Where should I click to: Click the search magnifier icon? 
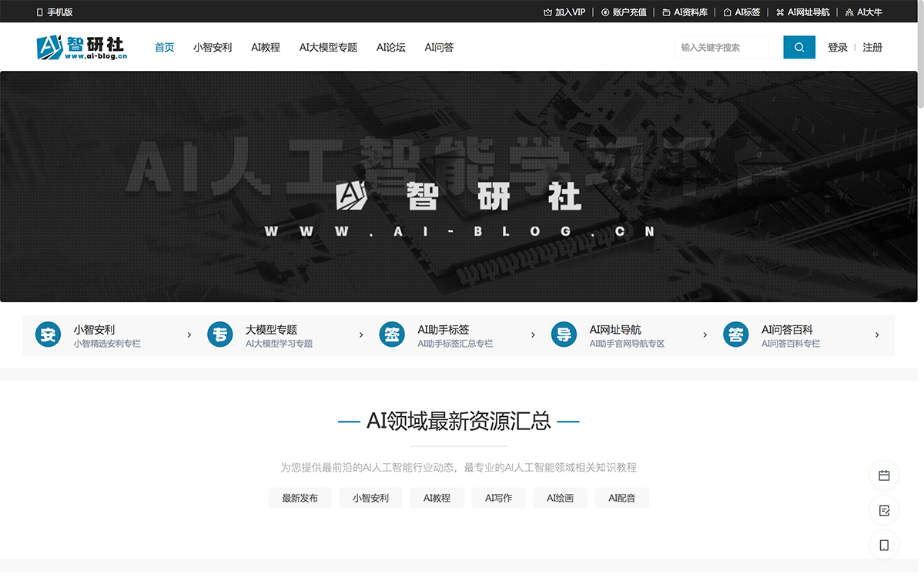pos(798,47)
